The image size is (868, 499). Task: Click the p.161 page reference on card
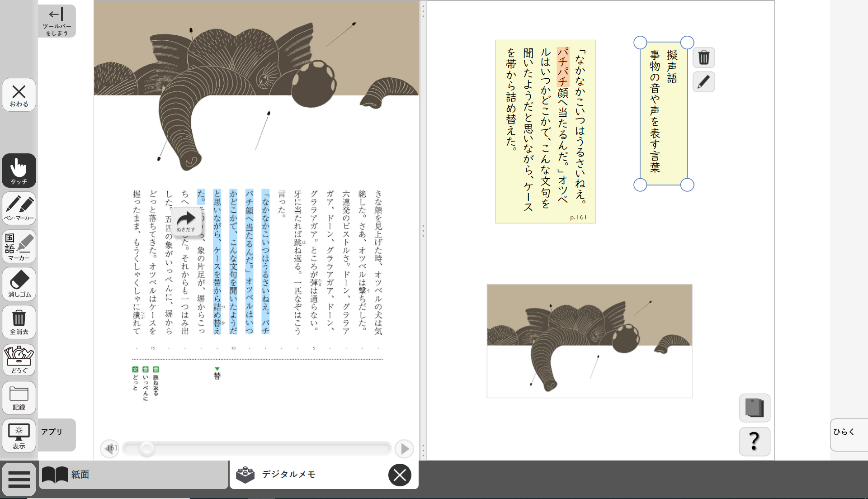pyautogui.click(x=578, y=217)
